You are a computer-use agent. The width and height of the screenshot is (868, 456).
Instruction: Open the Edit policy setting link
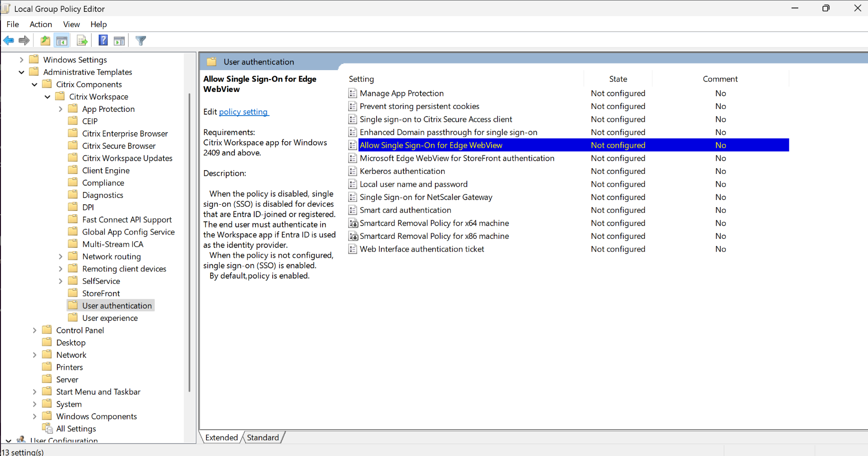click(243, 112)
